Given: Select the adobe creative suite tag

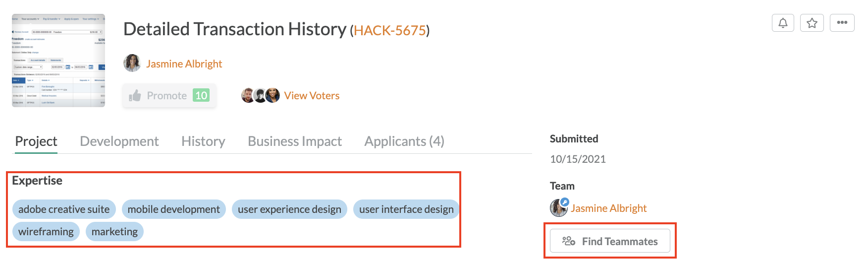Looking at the screenshot, I should tap(64, 209).
